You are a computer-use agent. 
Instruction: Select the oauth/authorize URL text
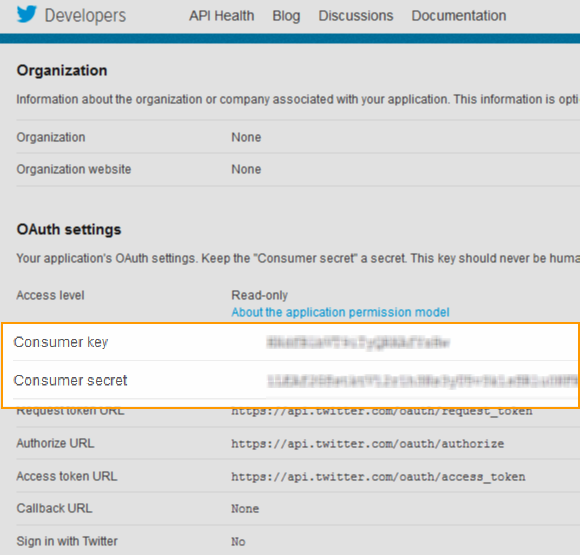point(368,444)
